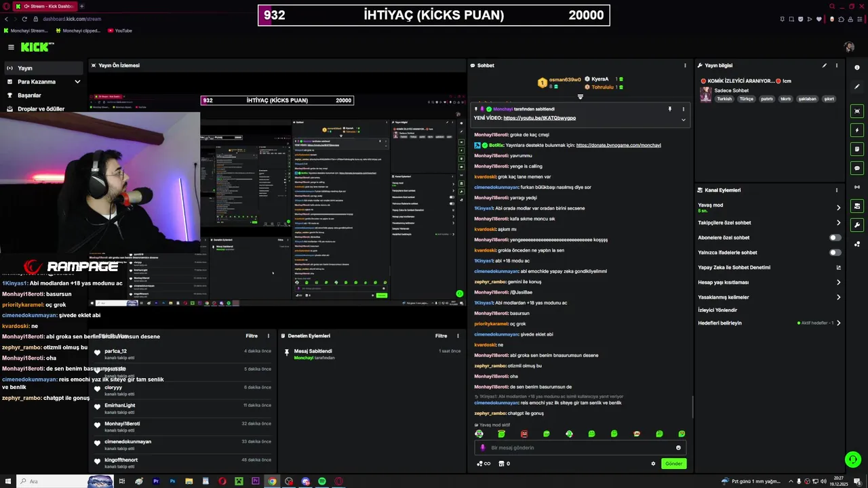Toggle Yalnızca ifadelerle sohbet switch
Image resolution: width=868 pixels, height=488 pixels.
[835, 253]
